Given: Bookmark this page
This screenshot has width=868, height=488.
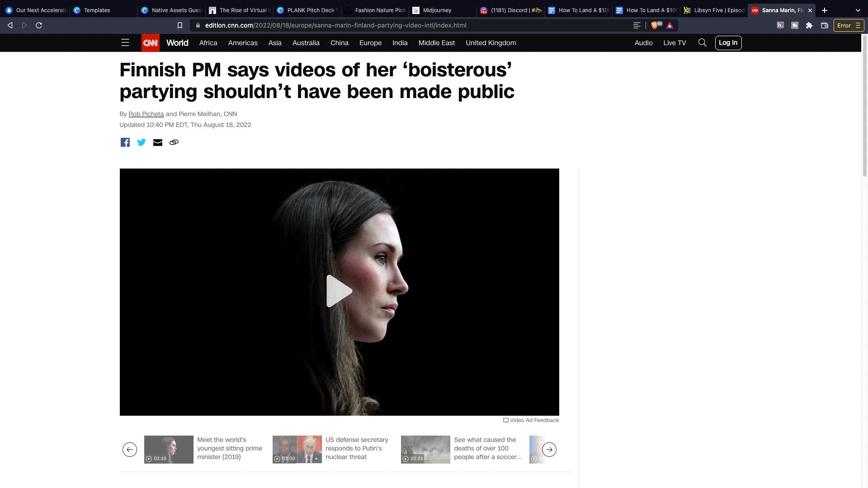Looking at the screenshot, I should tap(180, 25).
